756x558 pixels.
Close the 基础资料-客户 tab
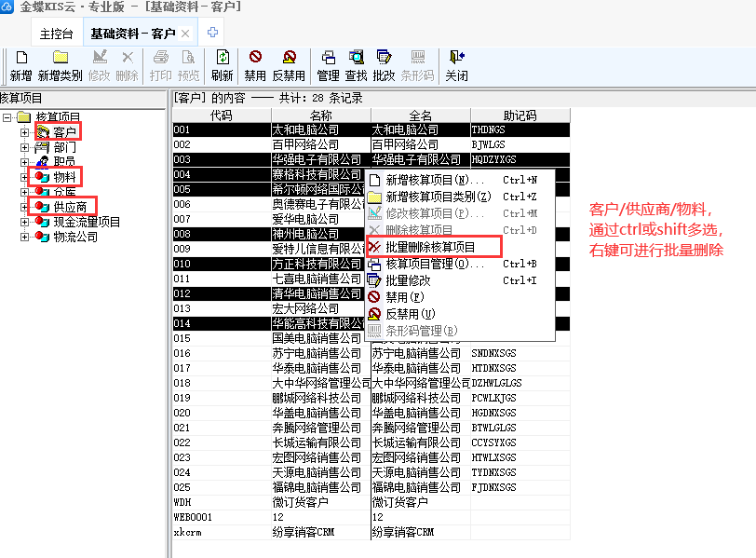pos(185,34)
